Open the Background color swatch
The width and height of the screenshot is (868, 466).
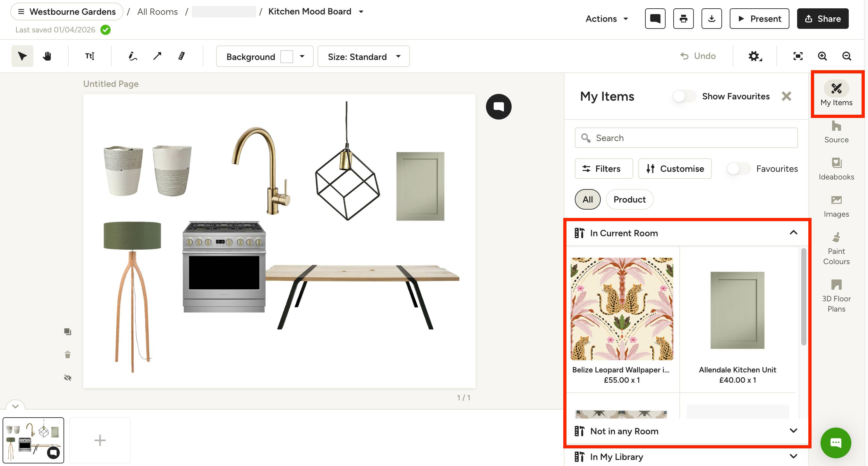tap(287, 56)
